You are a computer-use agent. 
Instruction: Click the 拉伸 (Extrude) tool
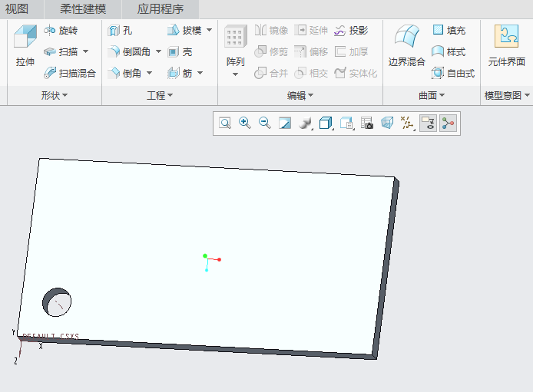tap(25, 47)
